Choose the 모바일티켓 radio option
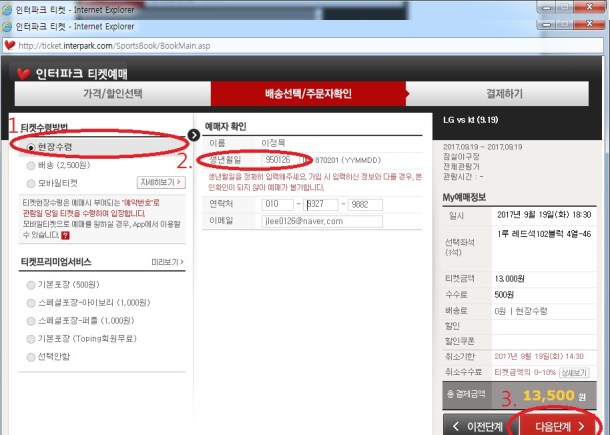The height and width of the screenshot is (435, 610). point(31,183)
